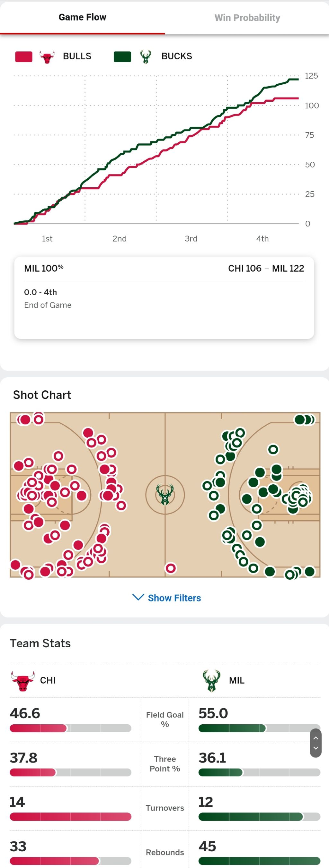Tap the Bulls half-court shot marker near midcourt

coord(171,568)
